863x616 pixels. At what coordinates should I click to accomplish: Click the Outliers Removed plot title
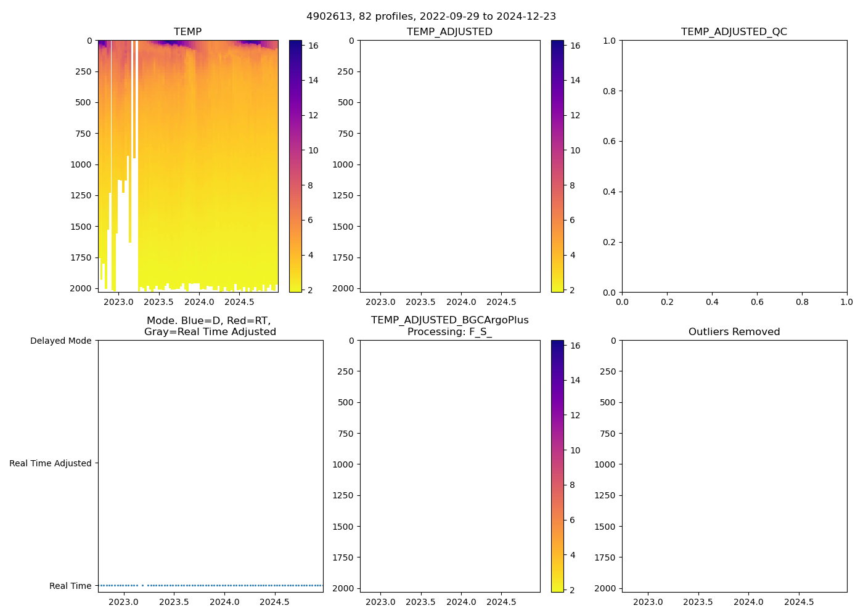pos(734,332)
